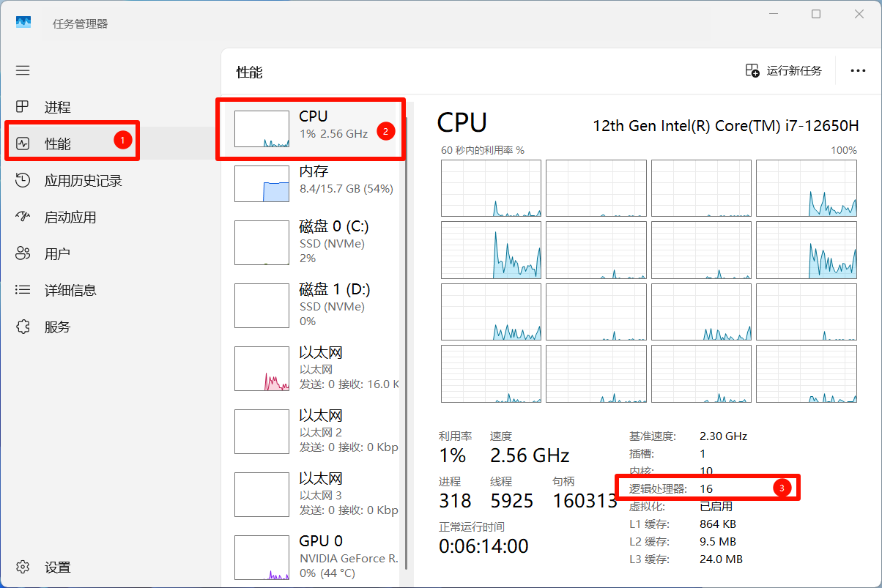The width and height of the screenshot is (882, 588).
Task: Maximize the Task Manager window
Action: [816, 15]
